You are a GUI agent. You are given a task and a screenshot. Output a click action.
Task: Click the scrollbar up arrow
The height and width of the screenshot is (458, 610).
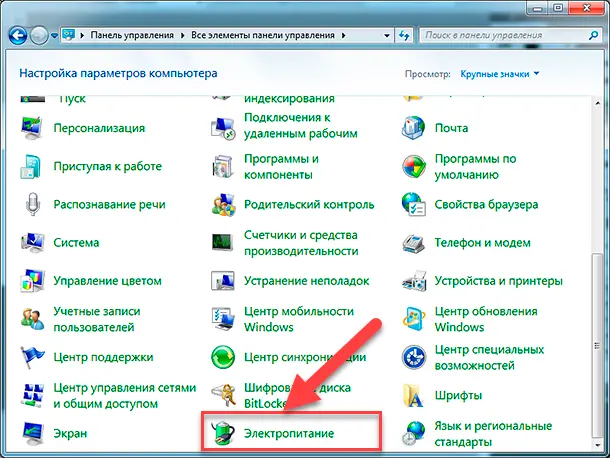coord(598,103)
